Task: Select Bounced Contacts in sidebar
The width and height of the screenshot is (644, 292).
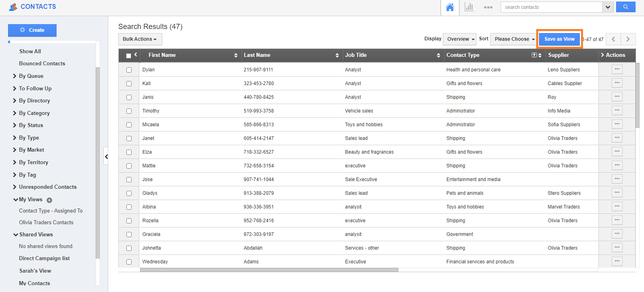Action: (x=42, y=63)
